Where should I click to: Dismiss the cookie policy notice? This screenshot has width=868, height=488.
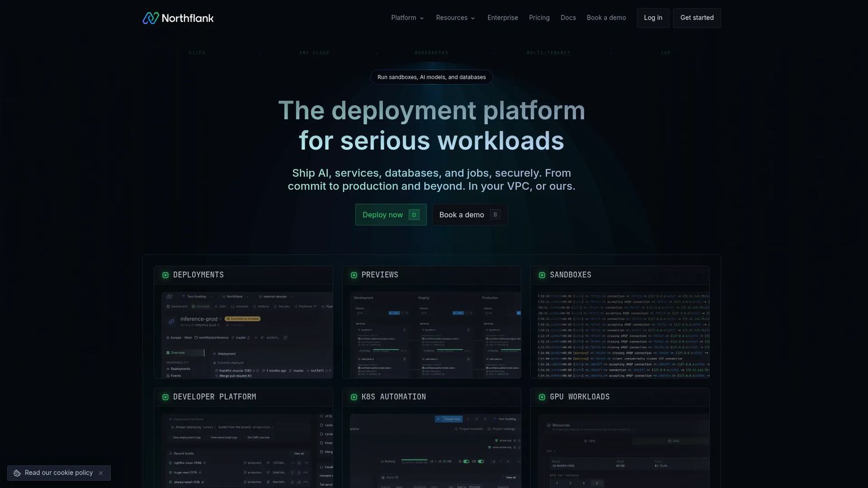click(x=101, y=473)
